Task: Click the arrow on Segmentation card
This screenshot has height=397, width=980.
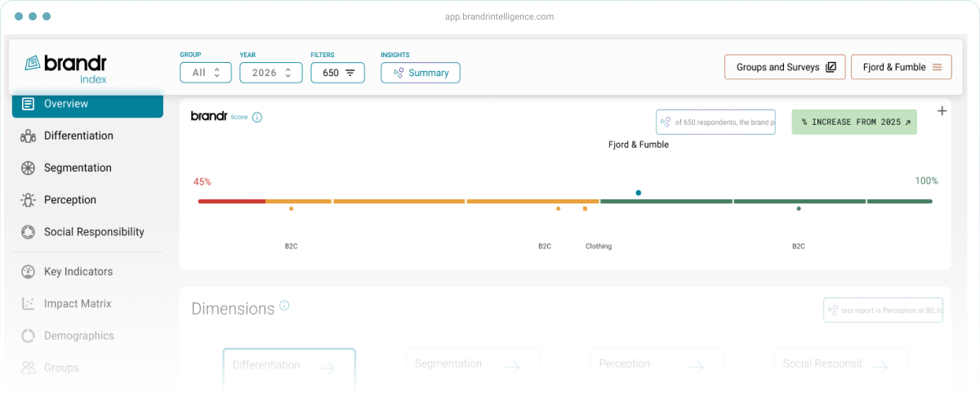Action: [511, 367]
